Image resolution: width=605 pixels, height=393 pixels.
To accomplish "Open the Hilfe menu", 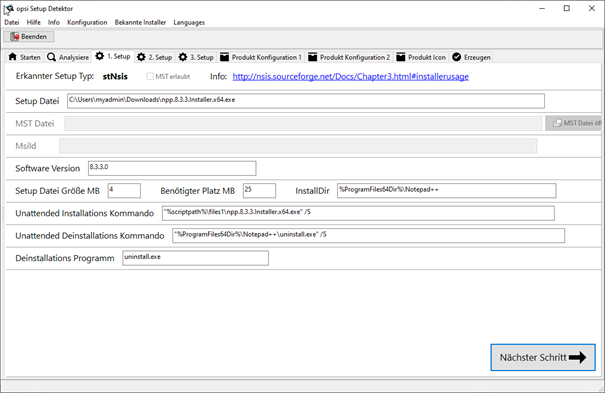I will (x=34, y=22).
